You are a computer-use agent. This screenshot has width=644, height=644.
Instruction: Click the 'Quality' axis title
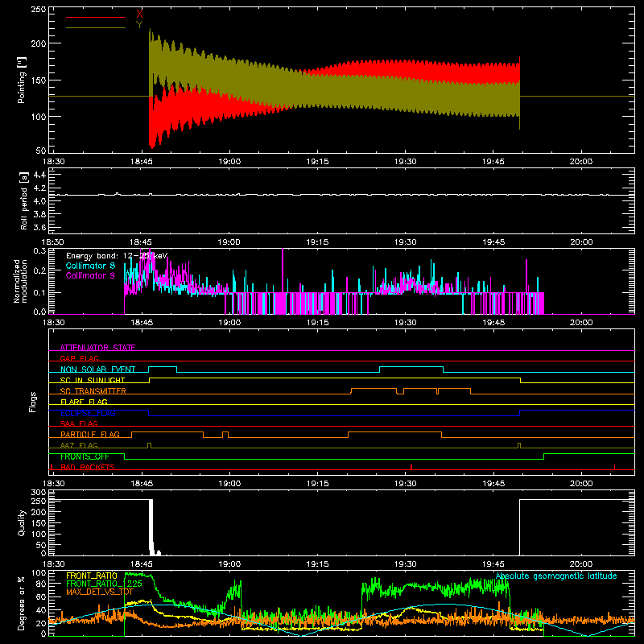22,522
